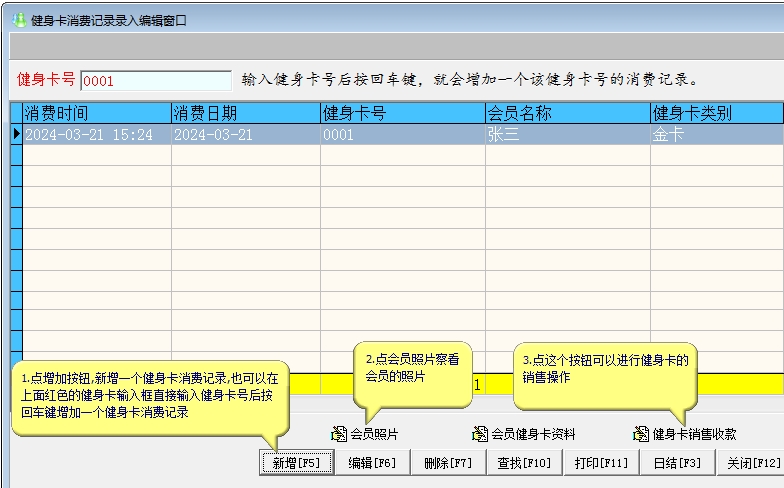Click the 打印[F11] button
This screenshot has width=784, height=488.
[x=601, y=463]
